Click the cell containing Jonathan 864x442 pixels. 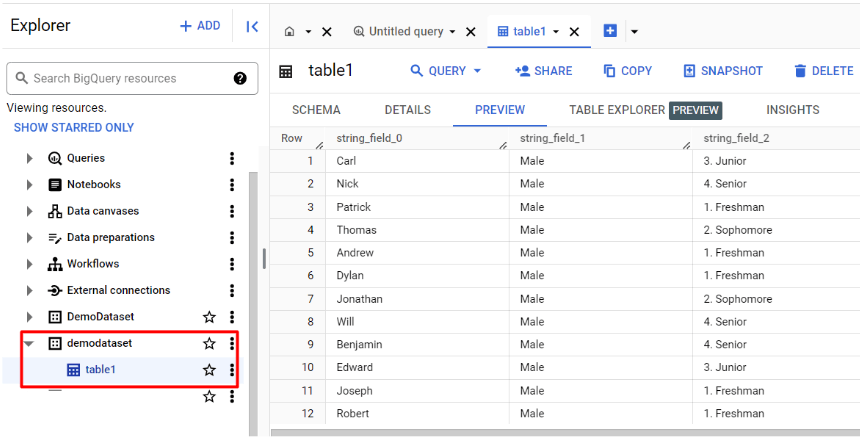[x=417, y=299]
